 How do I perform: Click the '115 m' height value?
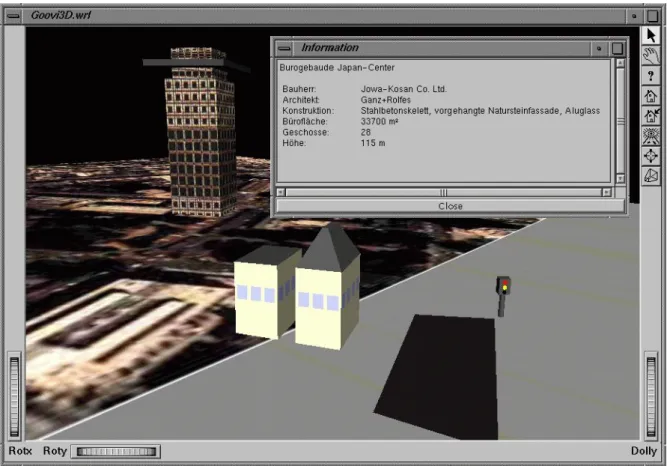pos(373,143)
